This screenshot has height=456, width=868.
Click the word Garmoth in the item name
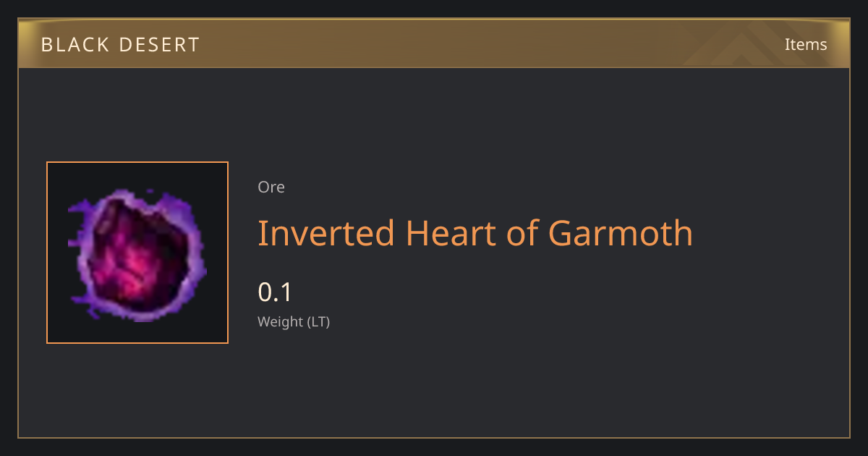pyautogui.click(x=621, y=234)
